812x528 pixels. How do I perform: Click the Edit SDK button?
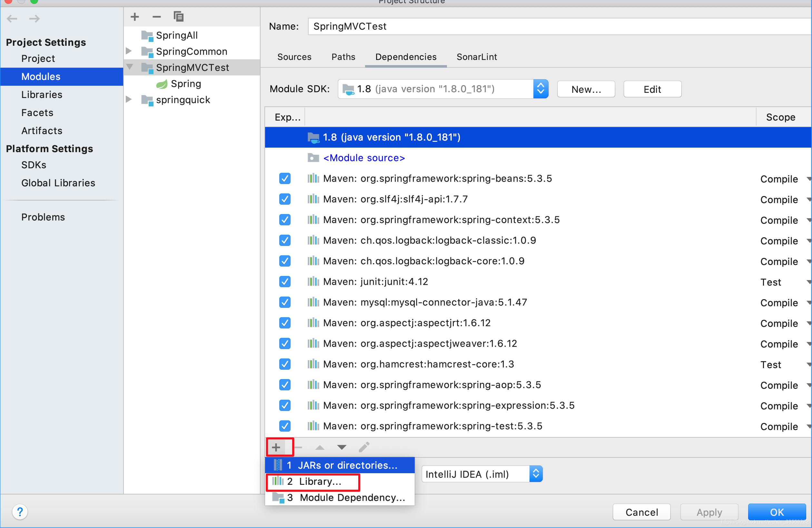click(652, 89)
